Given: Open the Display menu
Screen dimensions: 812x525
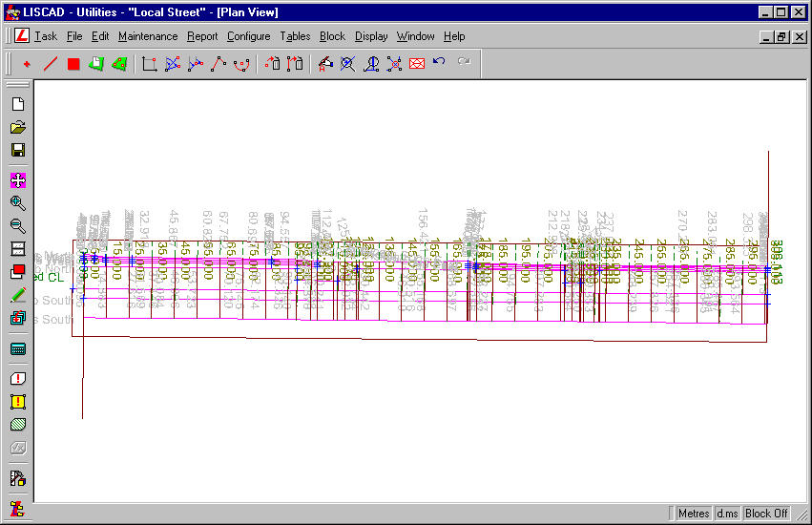Looking at the screenshot, I should pos(371,36).
